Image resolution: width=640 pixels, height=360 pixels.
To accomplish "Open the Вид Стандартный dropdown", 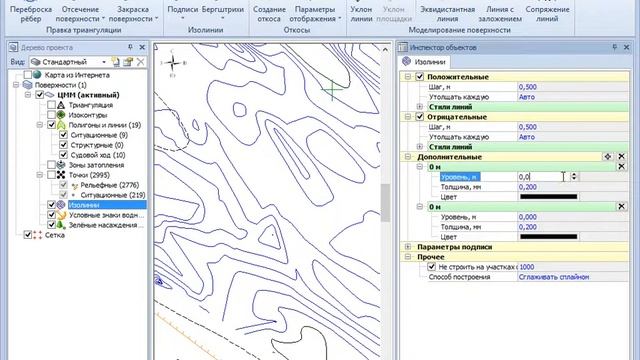I will 104,62.
